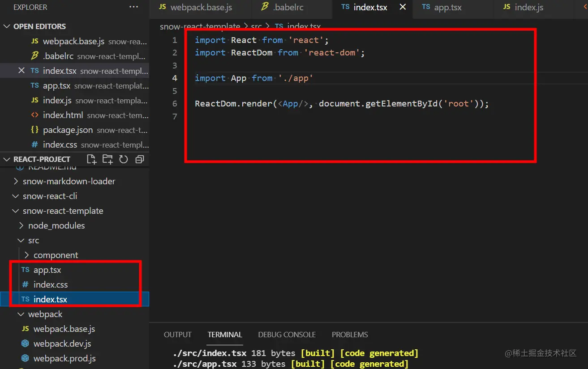This screenshot has height=369, width=588.
Task: Click New File icon in REACT-PROJECT header
Action: click(91, 159)
